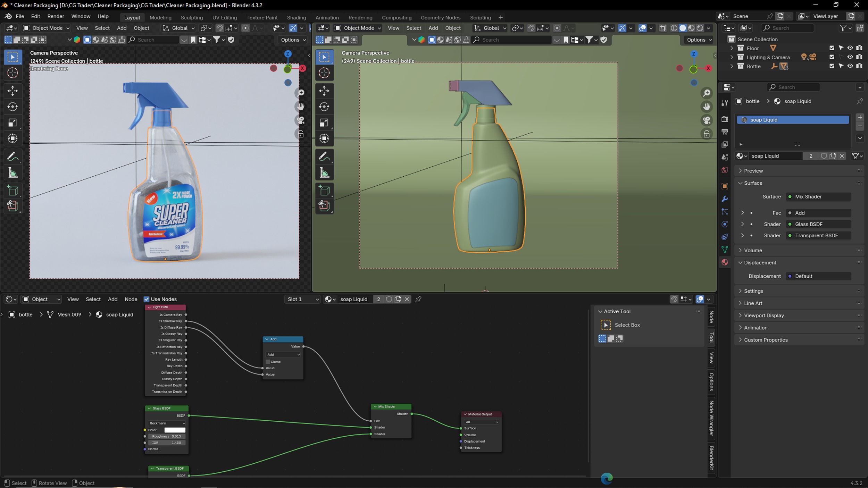Disable Bottle collection in renders

click(x=859, y=66)
